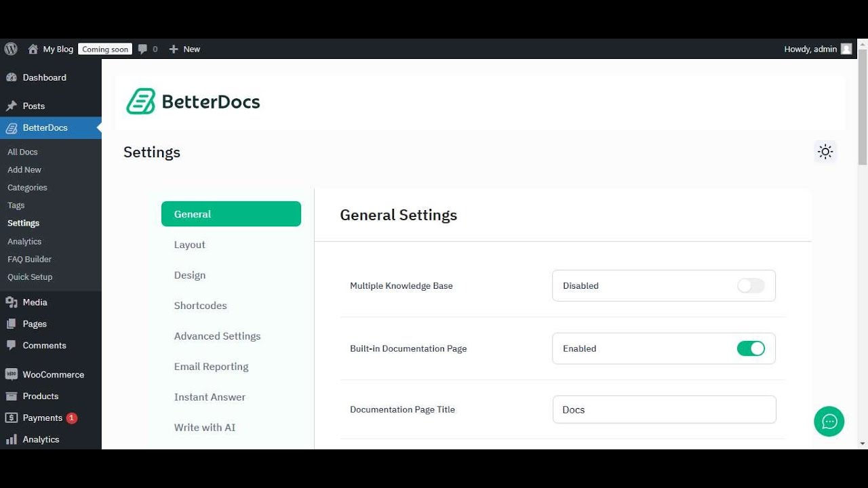
Task: Click the scrollbar up arrow
Action: coord(863,44)
